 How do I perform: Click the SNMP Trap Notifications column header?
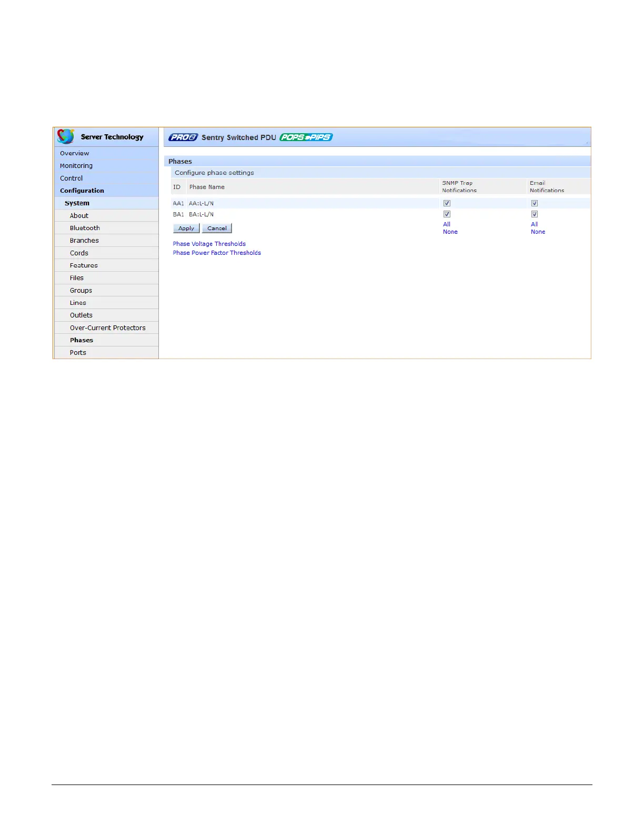[459, 187]
